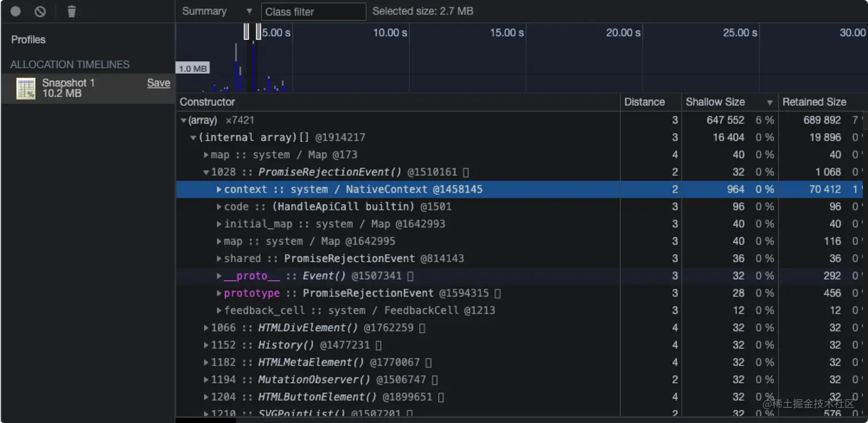Expand 1066 :: HTMLDivElement() row
Image resolution: width=868 pixels, height=423 pixels.
click(x=206, y=328)
